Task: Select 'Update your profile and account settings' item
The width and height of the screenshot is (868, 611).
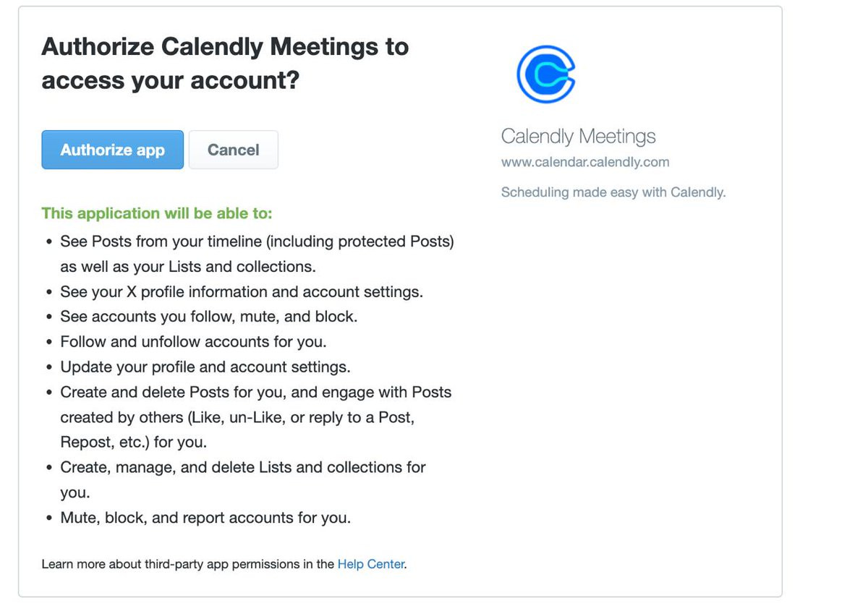Action: (205, 367)
